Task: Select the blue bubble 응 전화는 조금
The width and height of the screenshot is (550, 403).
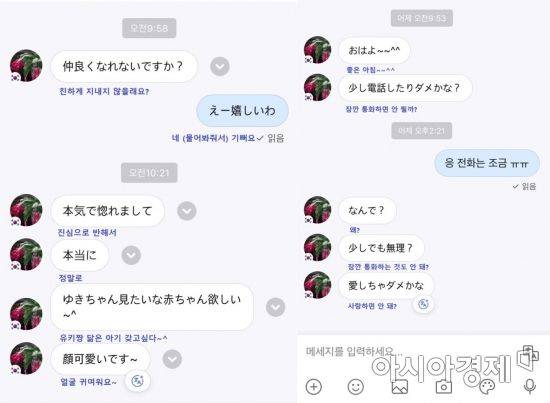Action: tap(487, 163)
